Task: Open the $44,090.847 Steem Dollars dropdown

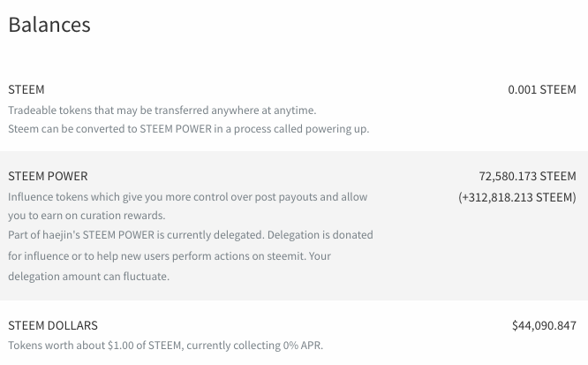Action: pos(544,325)
